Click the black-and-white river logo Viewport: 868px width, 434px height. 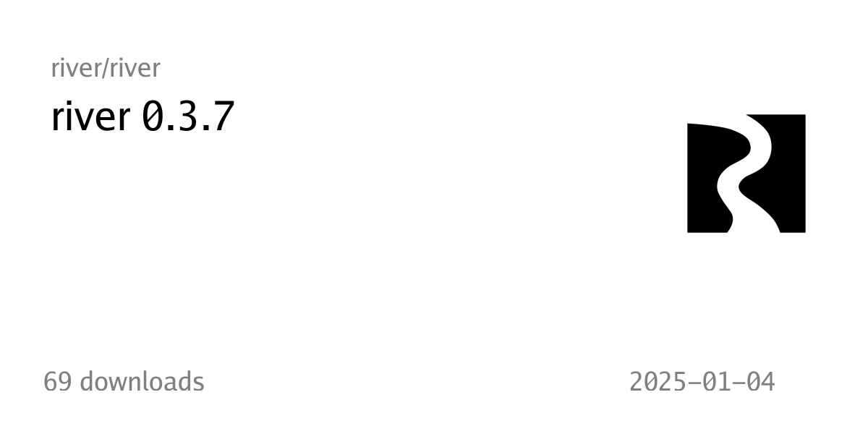(x=746, y=174)
